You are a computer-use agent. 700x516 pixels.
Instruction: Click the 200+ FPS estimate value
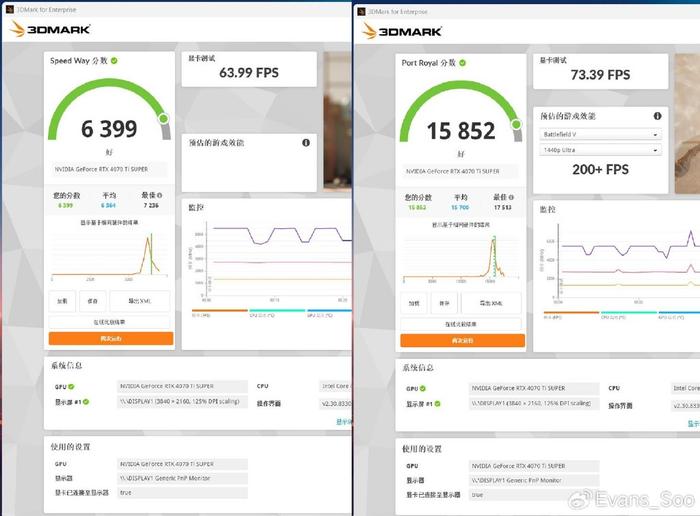(600, 170)
